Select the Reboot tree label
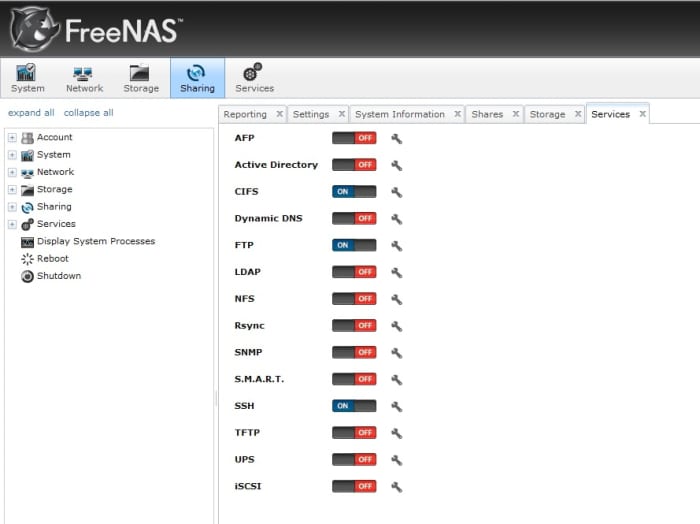Viewport: 700px width, 524px height. coord(53,259)
